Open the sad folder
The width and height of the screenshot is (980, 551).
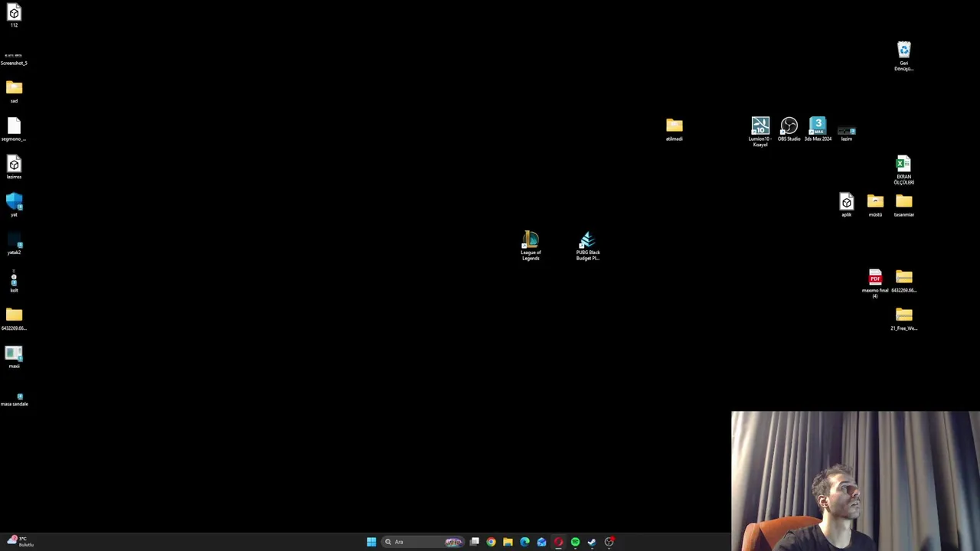pyautogui.click(x=14, y=92)
